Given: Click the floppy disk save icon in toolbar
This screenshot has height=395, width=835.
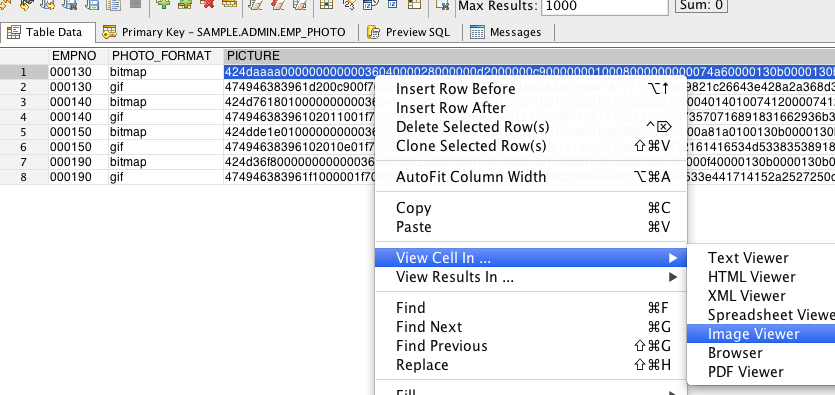Looking at the screenshot, I should pyautogui.click(x=92, y=4).
